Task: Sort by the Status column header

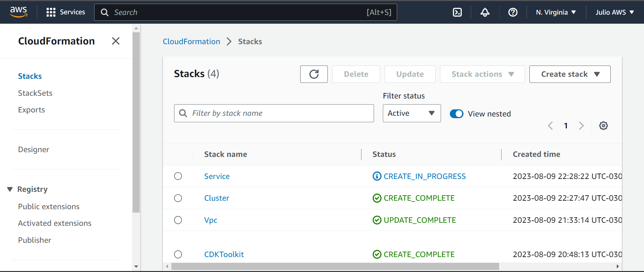Action: (x=384, y=154)
